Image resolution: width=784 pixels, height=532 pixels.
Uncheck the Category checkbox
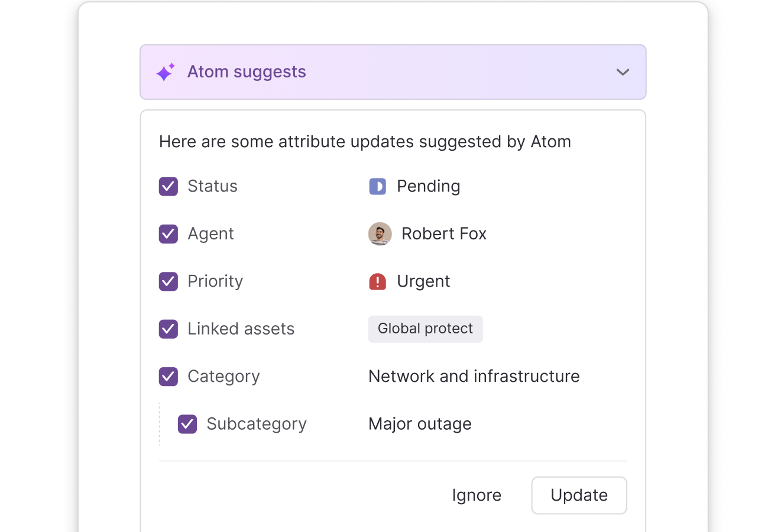pyautogui.click(x=169, y=377)
